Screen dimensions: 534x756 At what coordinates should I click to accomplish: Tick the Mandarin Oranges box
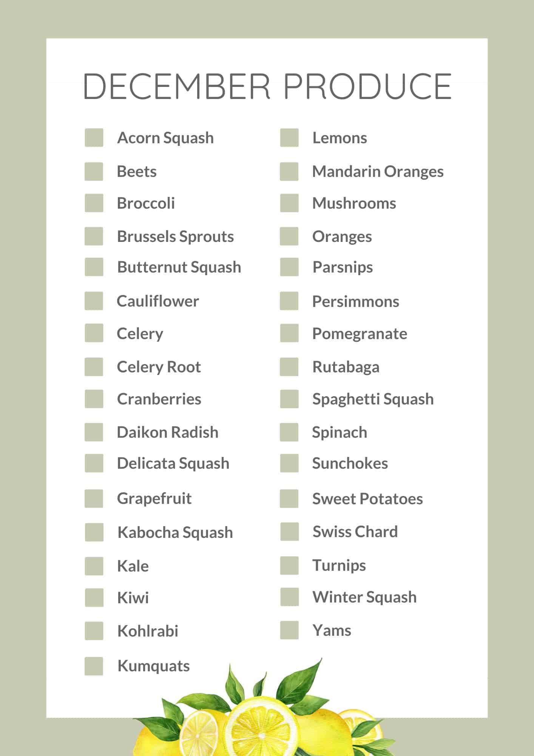289,172
